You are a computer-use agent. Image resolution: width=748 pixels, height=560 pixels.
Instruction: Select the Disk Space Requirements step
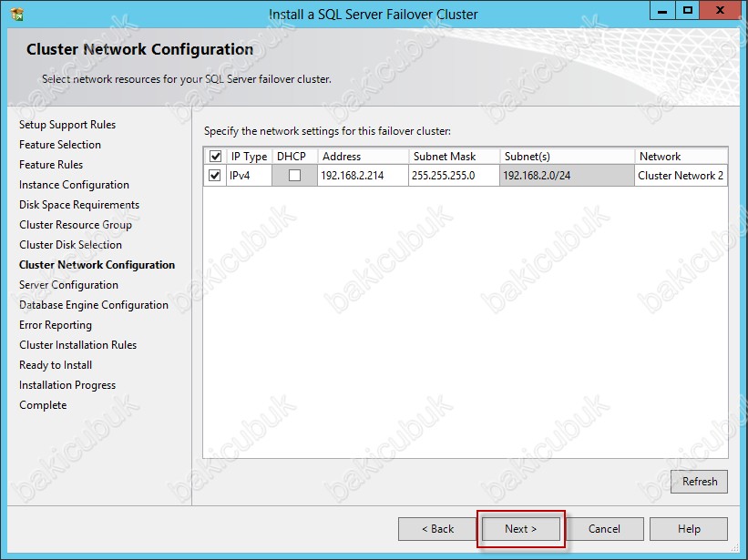pos(79,205)
